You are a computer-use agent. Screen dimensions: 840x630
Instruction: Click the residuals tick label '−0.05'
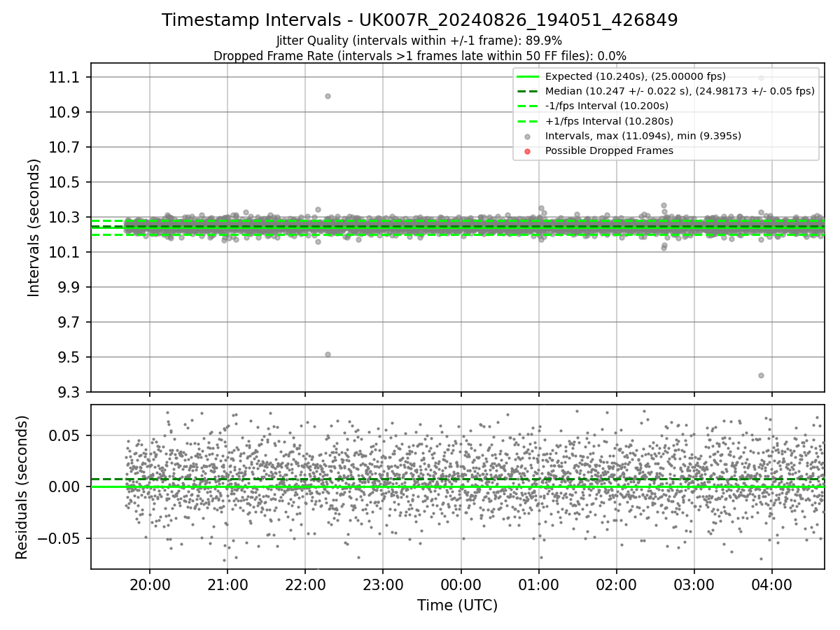click(x=57, y=538)
